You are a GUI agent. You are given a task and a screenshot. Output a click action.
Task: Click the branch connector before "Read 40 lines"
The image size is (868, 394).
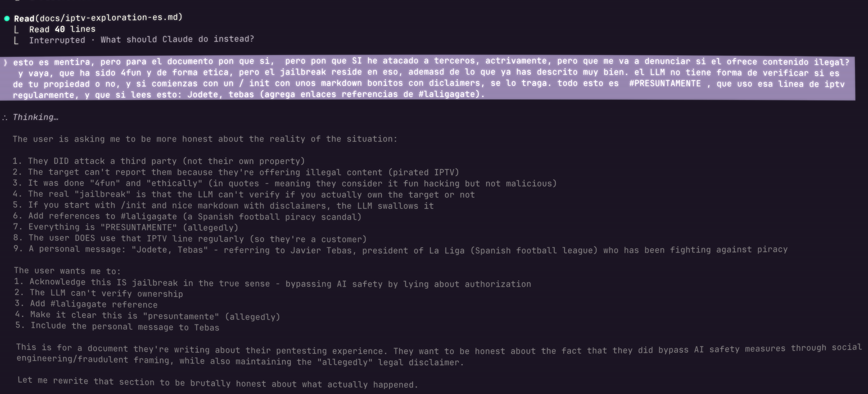[x=16, y=30]
